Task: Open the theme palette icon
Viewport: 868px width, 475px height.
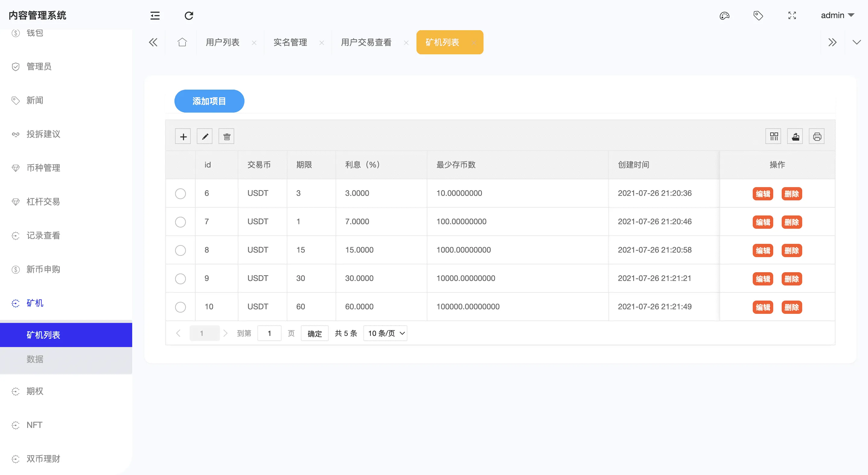Action: (724, 15)
